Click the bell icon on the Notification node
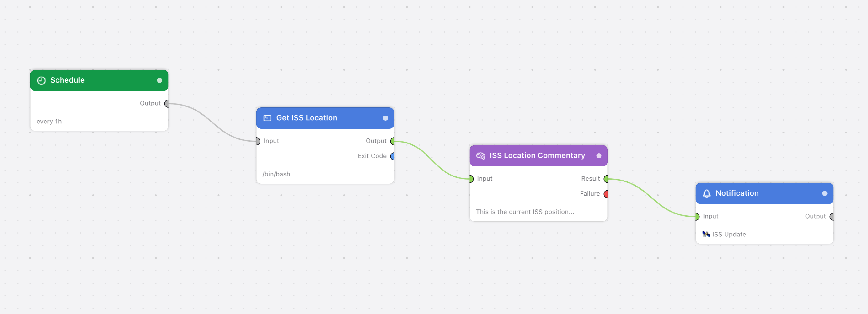The width and height of the screenshot is (868, 314). [707, 193]
